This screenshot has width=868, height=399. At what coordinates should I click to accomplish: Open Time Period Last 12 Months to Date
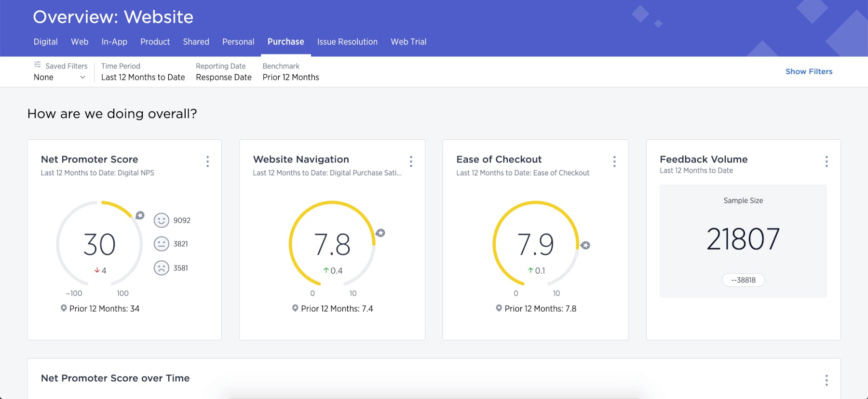(x=143, y=72)
